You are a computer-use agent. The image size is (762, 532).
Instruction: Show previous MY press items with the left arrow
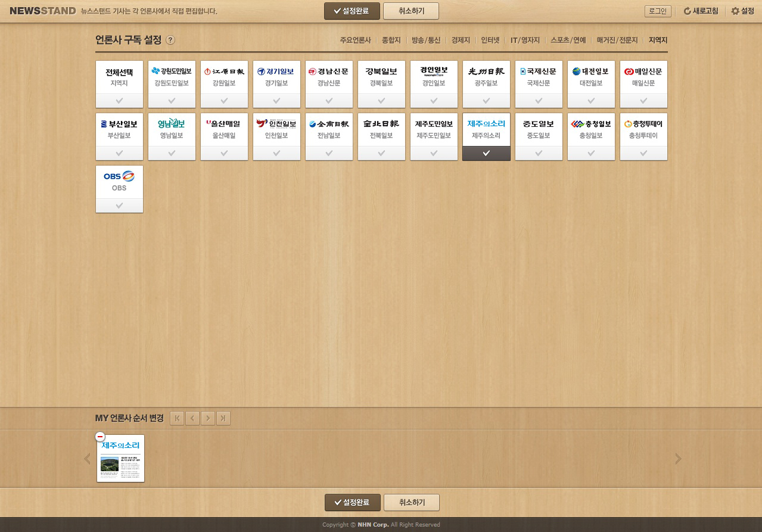[87, 459]
